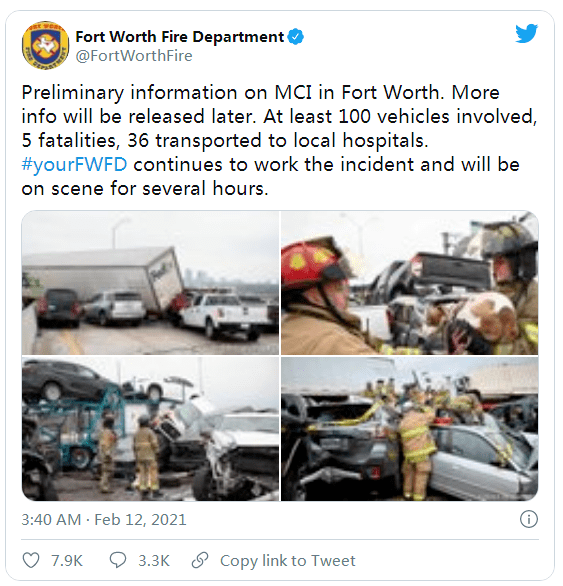Click the Twitter bird logo
This screenshot has height=586, width=563.
526,33
